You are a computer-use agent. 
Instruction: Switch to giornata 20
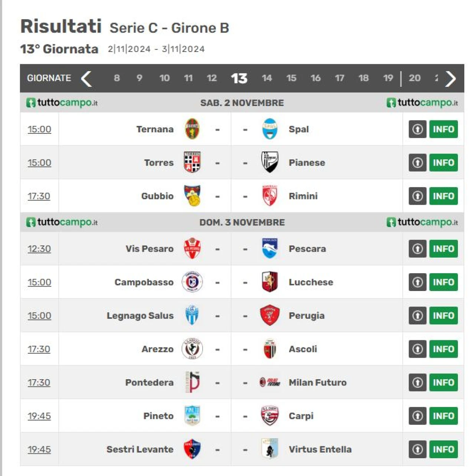(x=415, y=78)
